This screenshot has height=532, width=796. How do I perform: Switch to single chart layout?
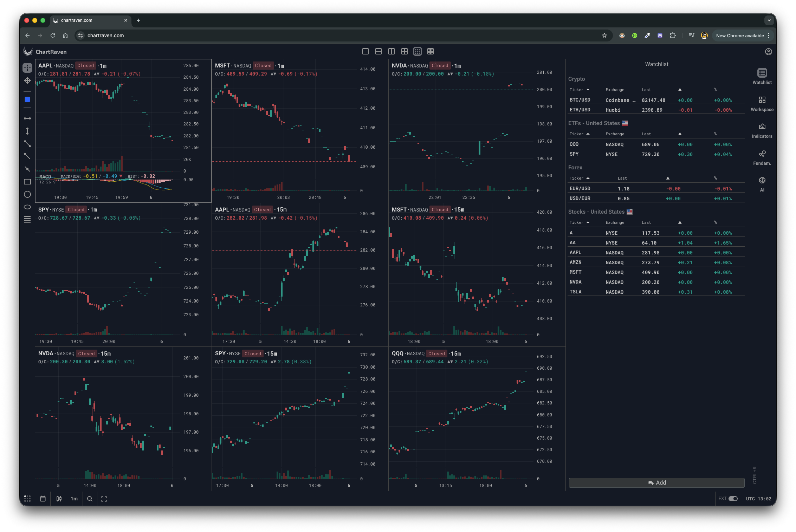365,51
